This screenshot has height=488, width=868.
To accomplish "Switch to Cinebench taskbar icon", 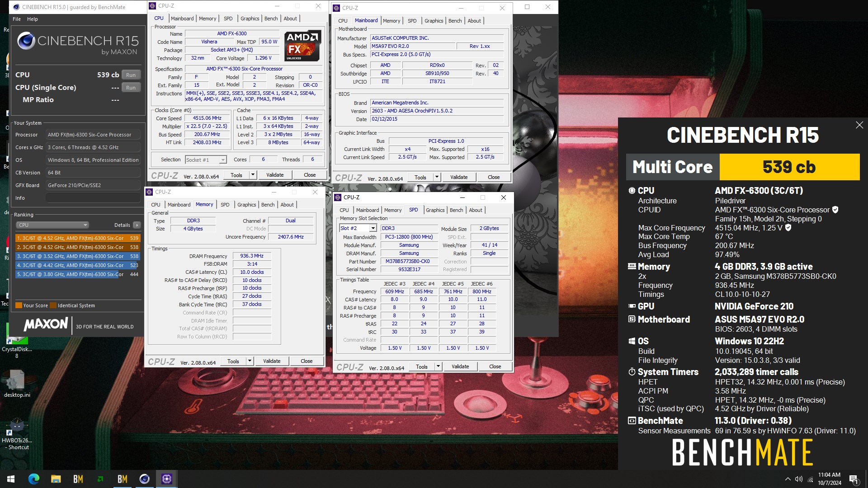I will pyautogui.click(x=145, y=479).
